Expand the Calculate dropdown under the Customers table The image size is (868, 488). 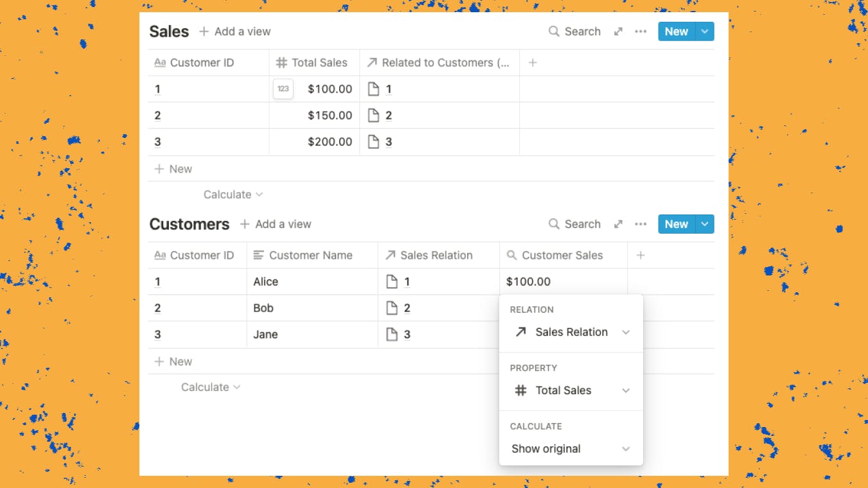pos(211,387)
